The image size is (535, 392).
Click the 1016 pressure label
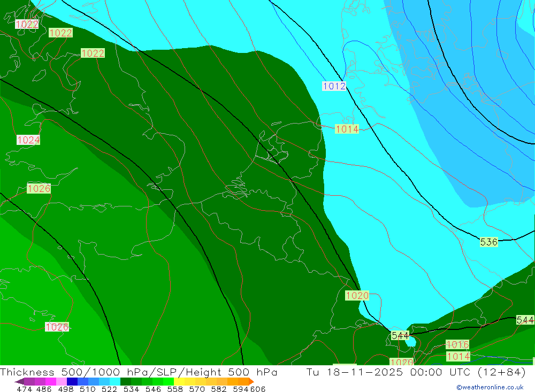pos(457,344)
